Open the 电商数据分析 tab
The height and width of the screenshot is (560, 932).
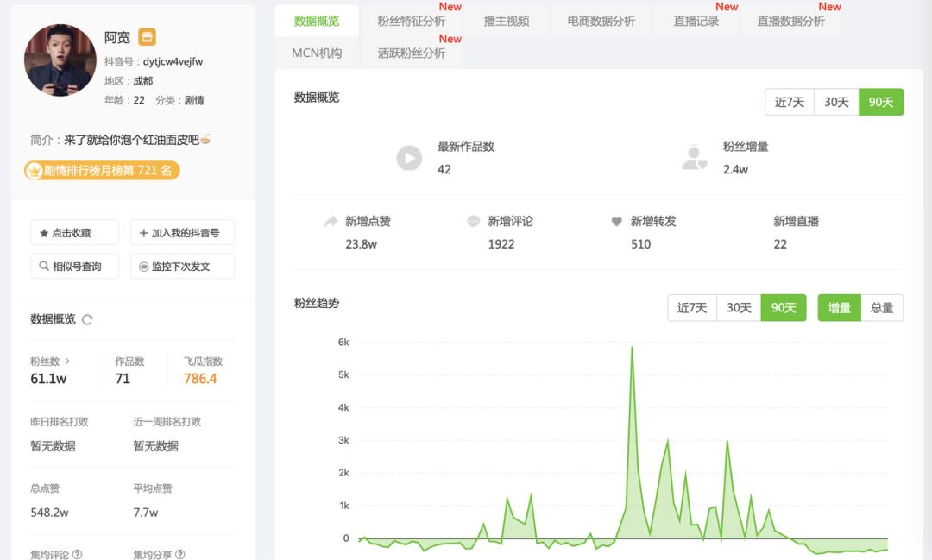point(601,22)
